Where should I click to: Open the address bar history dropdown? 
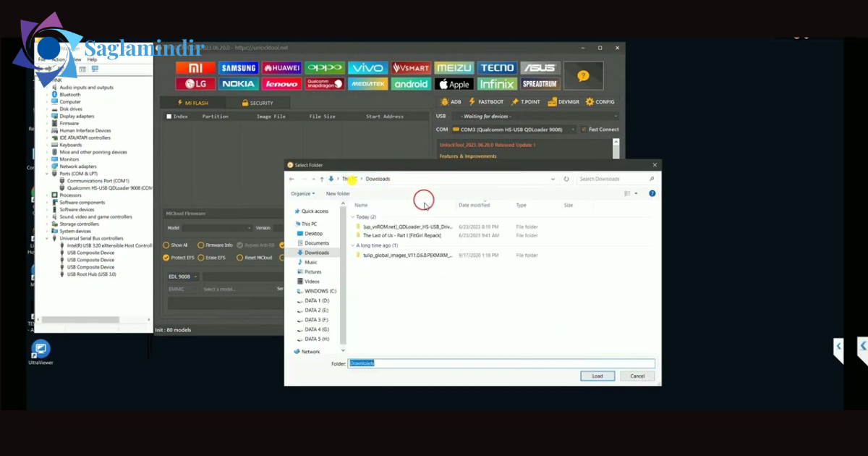[553, 179]
